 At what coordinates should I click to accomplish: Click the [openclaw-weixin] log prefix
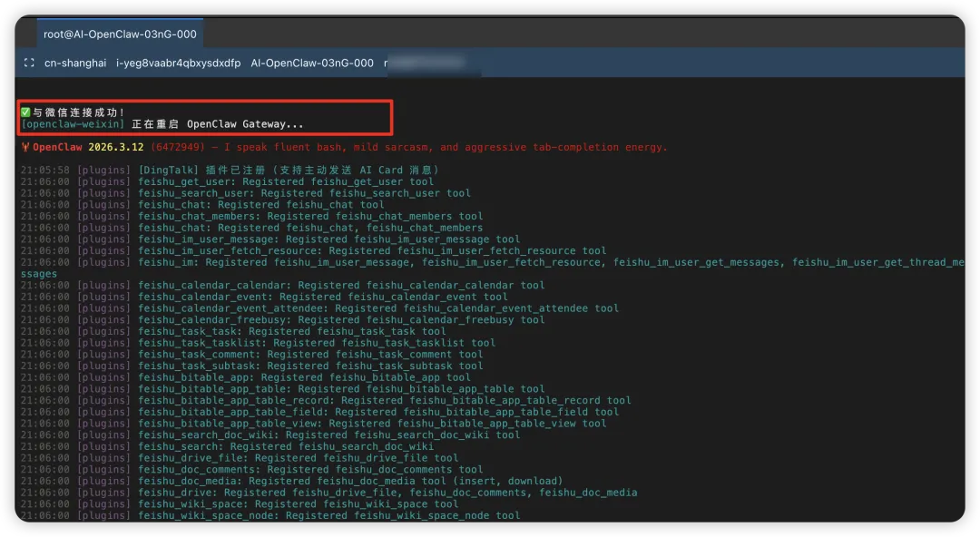73,124
